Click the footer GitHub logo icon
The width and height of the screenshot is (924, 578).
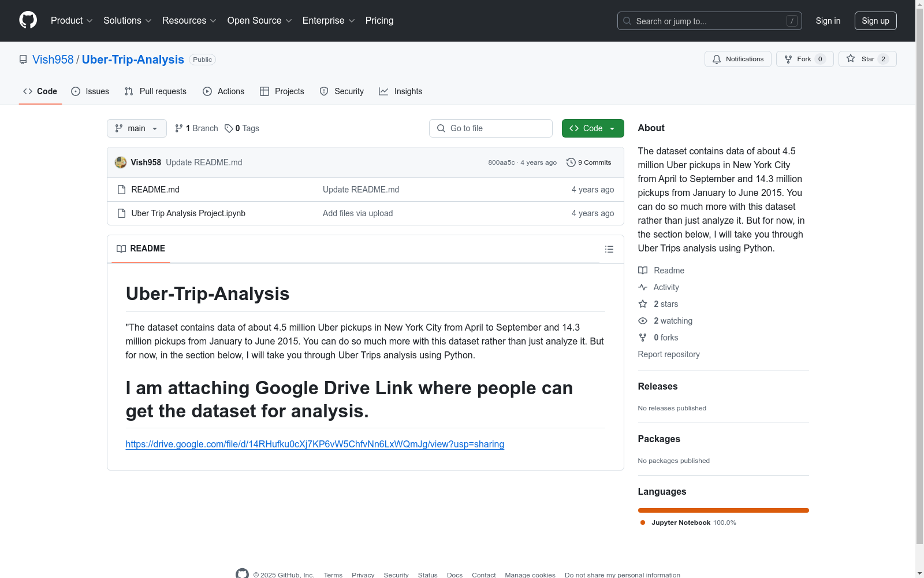243,573
